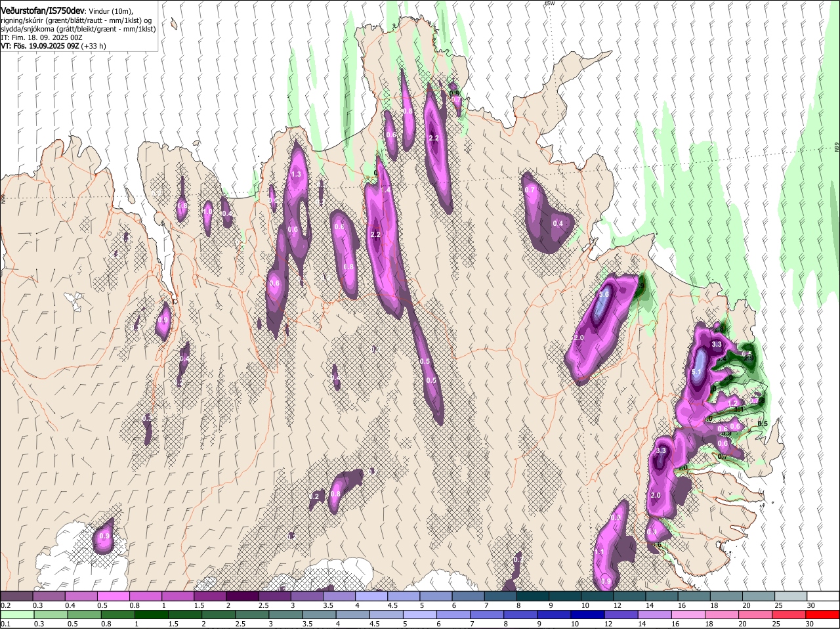Pick lower legend swatch between 8 and 9

tap(521, 614)
